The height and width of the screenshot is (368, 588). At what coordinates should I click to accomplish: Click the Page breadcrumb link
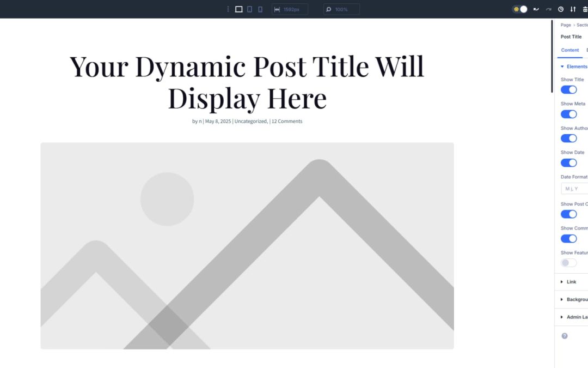coord(566,25)
